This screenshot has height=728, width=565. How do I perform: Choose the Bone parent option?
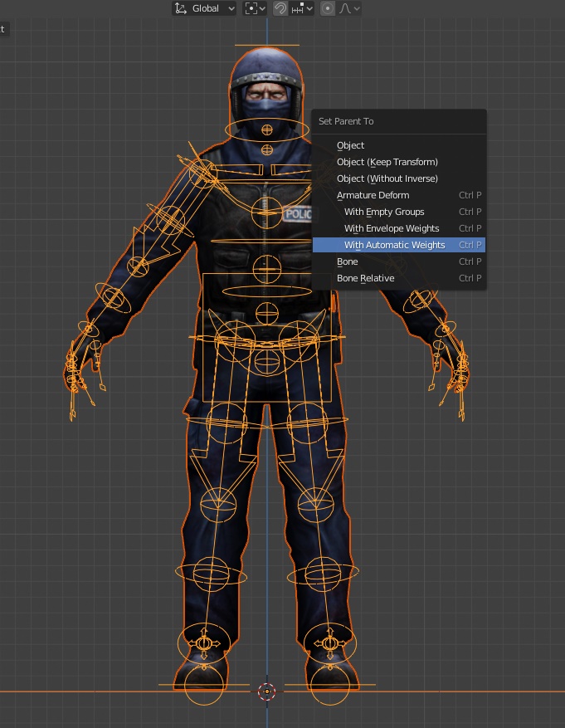(399, 261)
